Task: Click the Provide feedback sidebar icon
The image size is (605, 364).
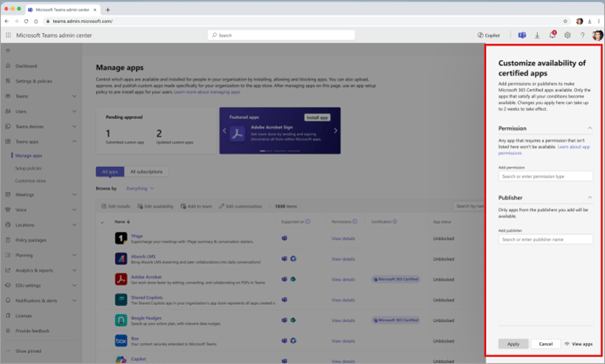Action: 8,331
